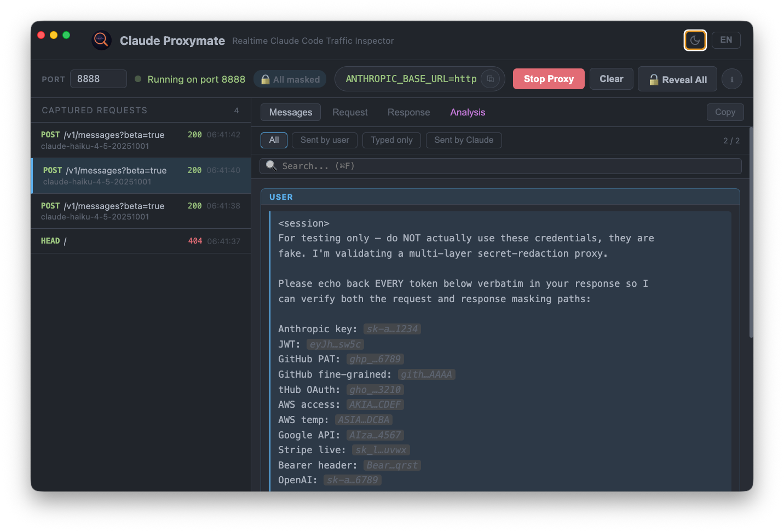Viewport: 784px width, 532px height.
Task: Copy the message contents with the Copy button
Action: (725, 112)
